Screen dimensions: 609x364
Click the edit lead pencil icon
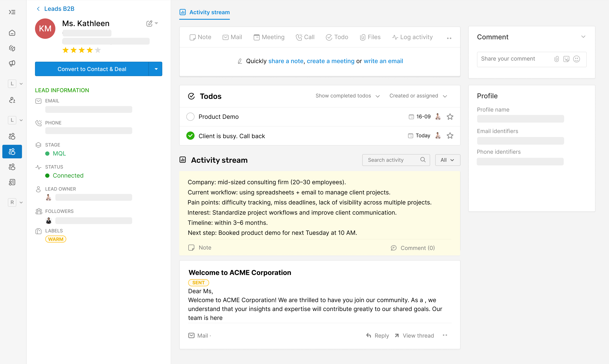coord(149,24)
